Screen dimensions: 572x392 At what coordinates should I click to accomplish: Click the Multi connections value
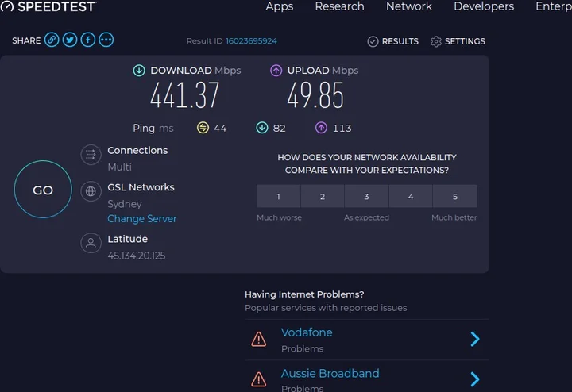[x=119, y=167]
